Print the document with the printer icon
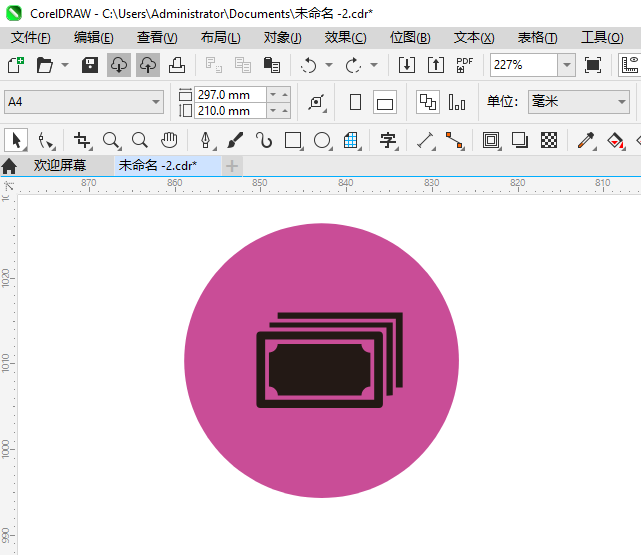The height and width of the screenshot is (555, 641). click(177, 65)
